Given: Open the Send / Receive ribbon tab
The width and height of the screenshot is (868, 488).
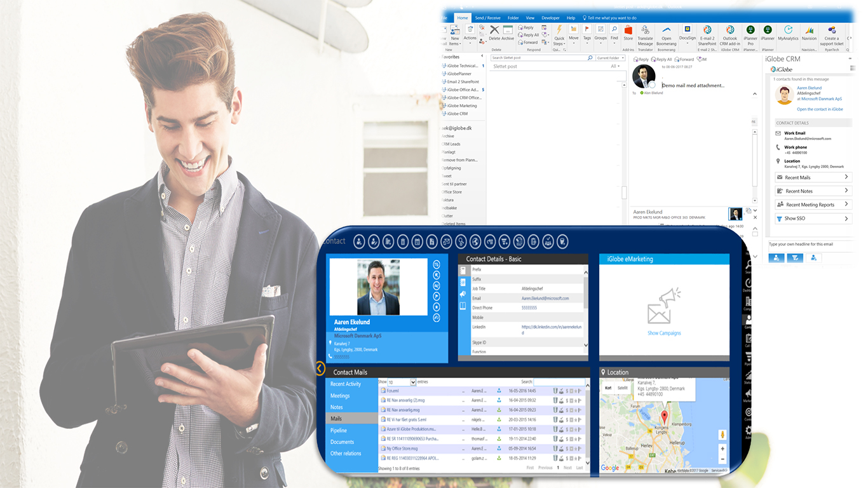Looking at the screenshot, I should [488, 18].
